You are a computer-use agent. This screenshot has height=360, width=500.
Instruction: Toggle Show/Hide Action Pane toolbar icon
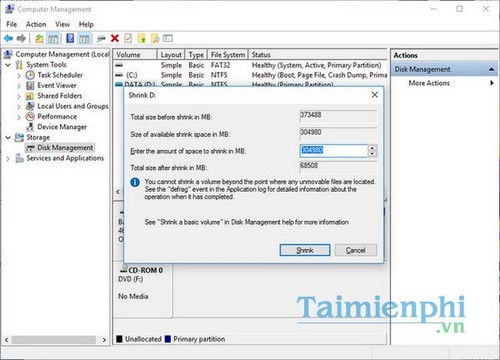tap(85, 39)
